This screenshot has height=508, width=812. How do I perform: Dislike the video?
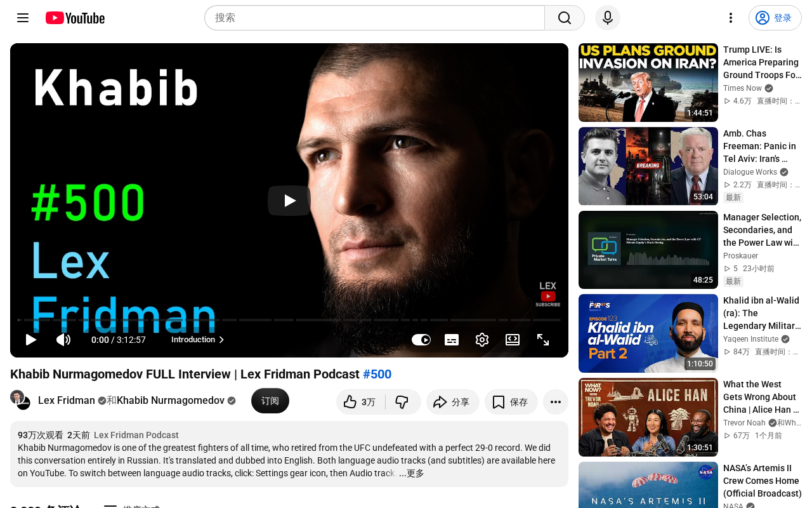coord(403,402)
